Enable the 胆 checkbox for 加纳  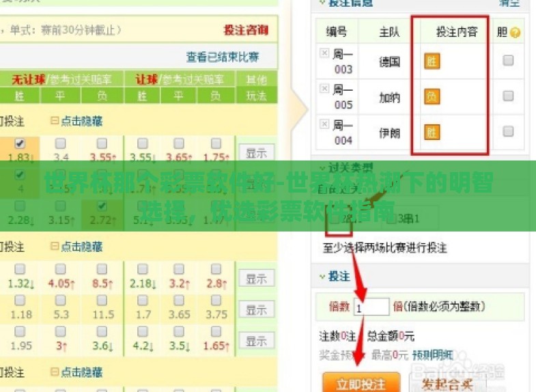pos(508,96)
